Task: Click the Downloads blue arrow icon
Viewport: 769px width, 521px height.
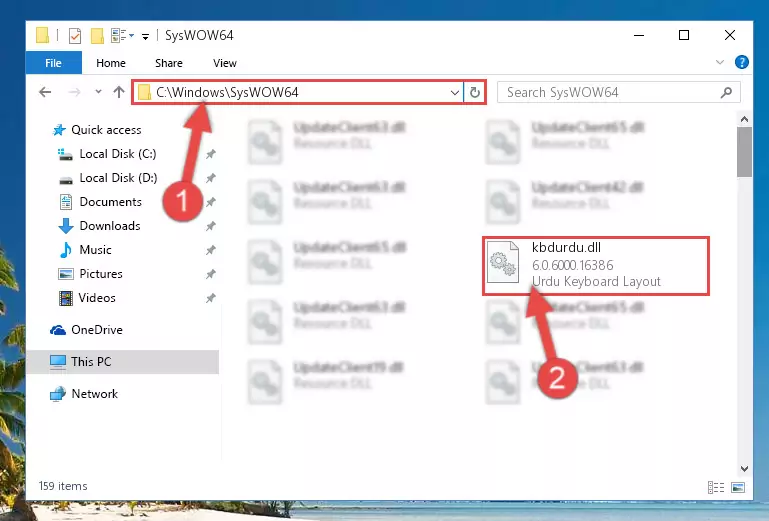Action: 66,226
